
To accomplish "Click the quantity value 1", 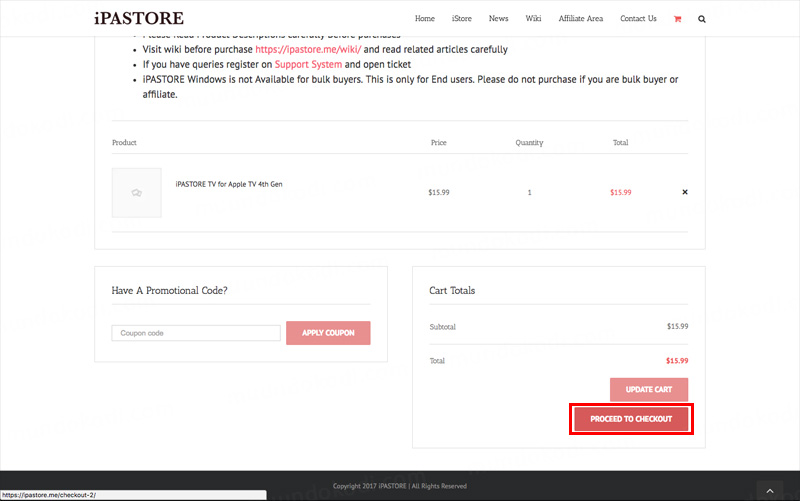I will (x=530, y=192).
